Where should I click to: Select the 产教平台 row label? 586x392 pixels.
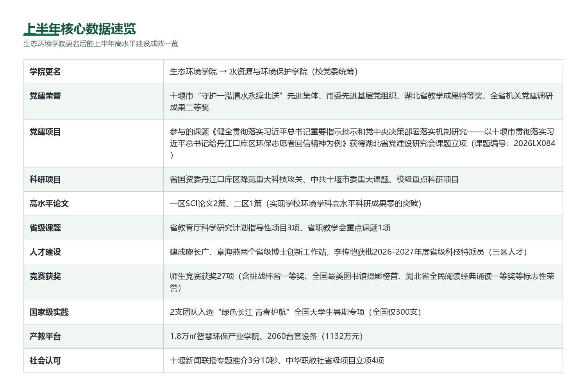point(45,337)
